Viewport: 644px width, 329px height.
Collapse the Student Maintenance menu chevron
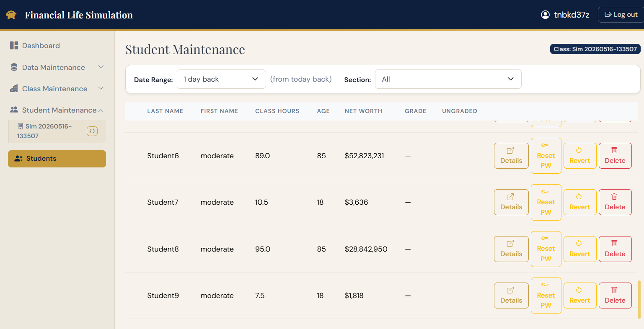coord(101,111)
